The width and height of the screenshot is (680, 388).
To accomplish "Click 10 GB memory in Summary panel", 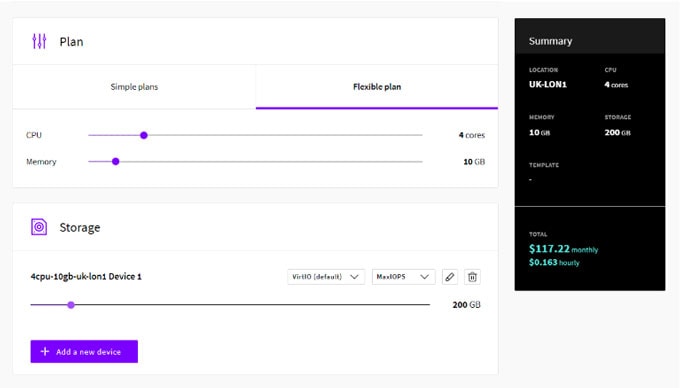I will point(539,133).
